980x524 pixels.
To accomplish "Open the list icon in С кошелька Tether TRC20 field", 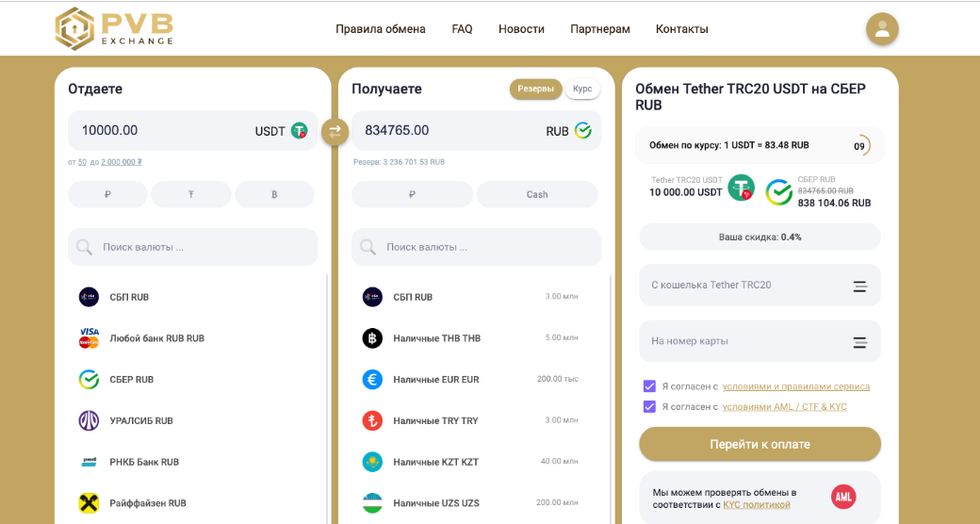I will tap(860, 287).
